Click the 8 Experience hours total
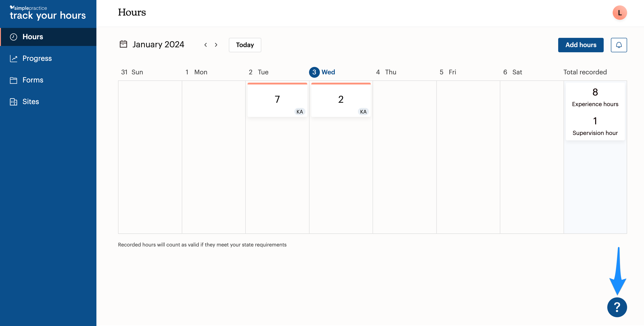Viewport: 644px width, 326px height. (x=595, y=97)
